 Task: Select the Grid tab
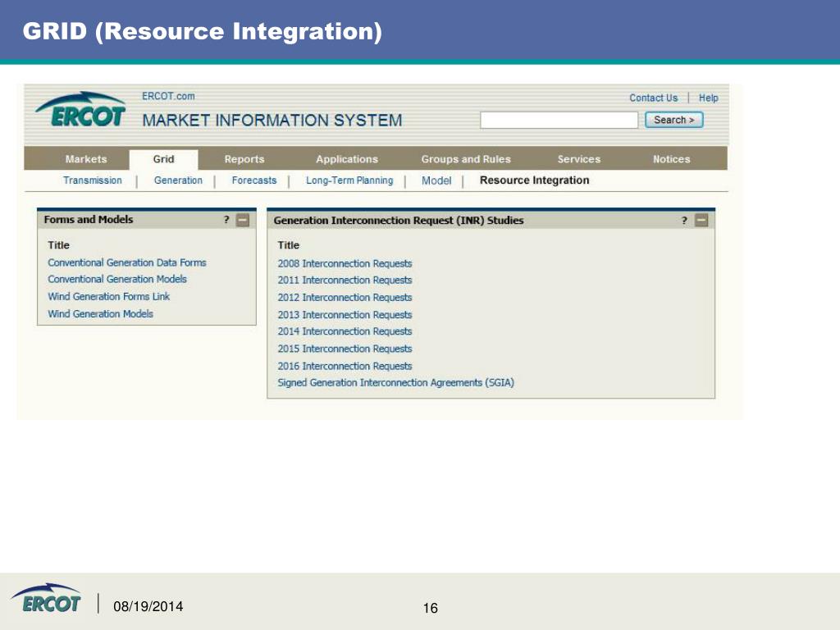tap(163, 159)
